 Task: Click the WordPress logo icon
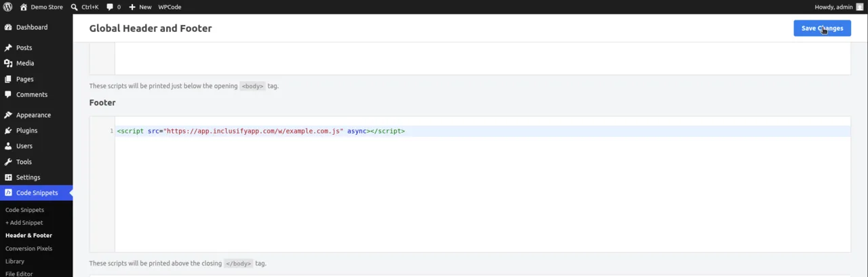(8, 7)
